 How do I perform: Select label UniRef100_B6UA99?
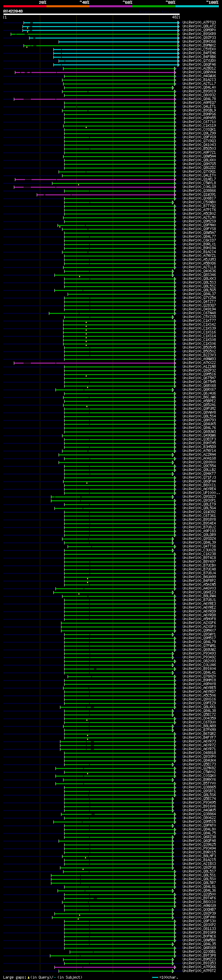click(x=199, y=577)
